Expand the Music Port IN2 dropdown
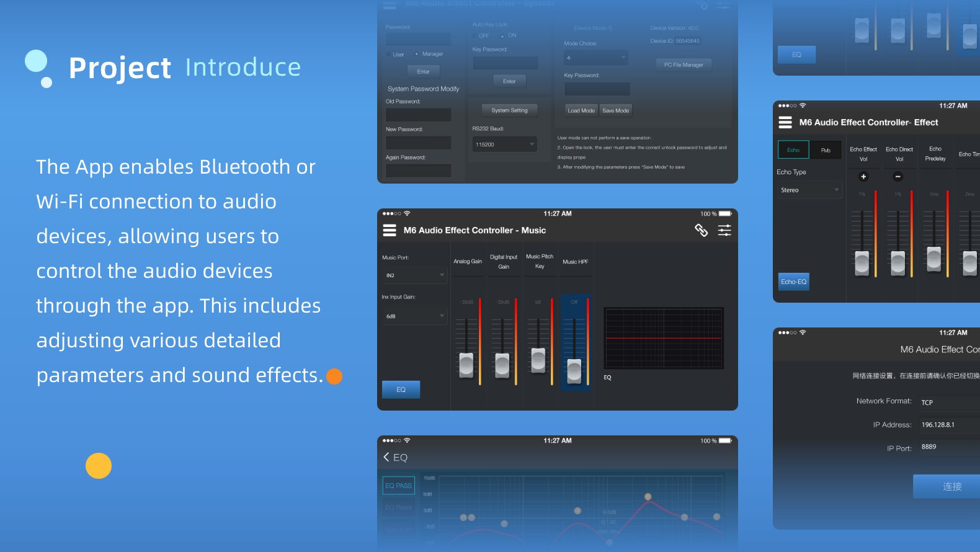 (414, 275)
